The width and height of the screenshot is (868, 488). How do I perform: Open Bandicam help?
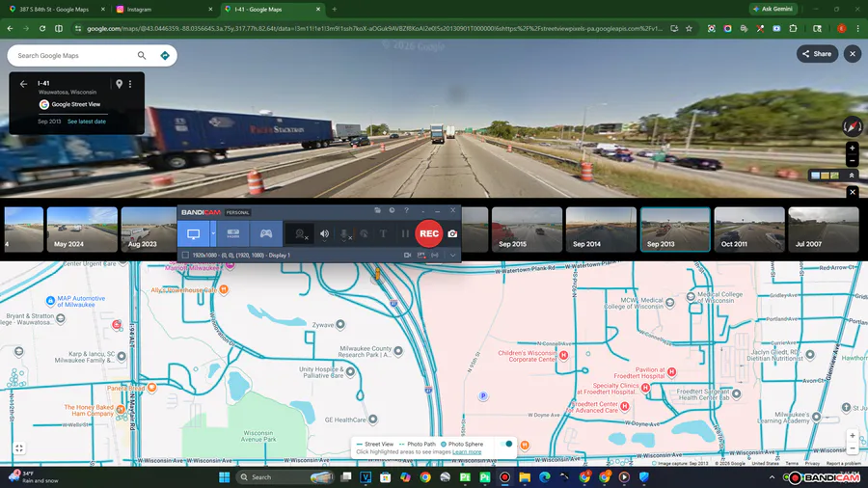(x=406, y=210)
